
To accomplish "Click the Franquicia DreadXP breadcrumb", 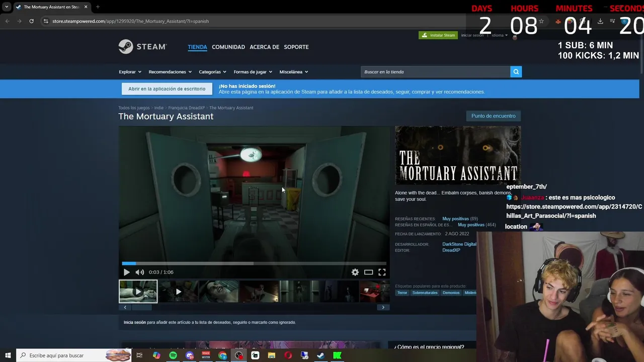I will point(187,108).
